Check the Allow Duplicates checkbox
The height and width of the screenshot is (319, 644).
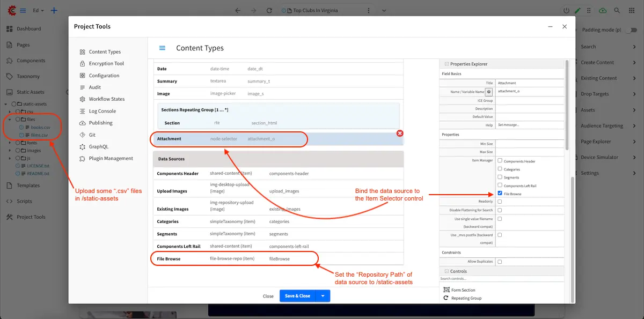(x=500, y=262)
